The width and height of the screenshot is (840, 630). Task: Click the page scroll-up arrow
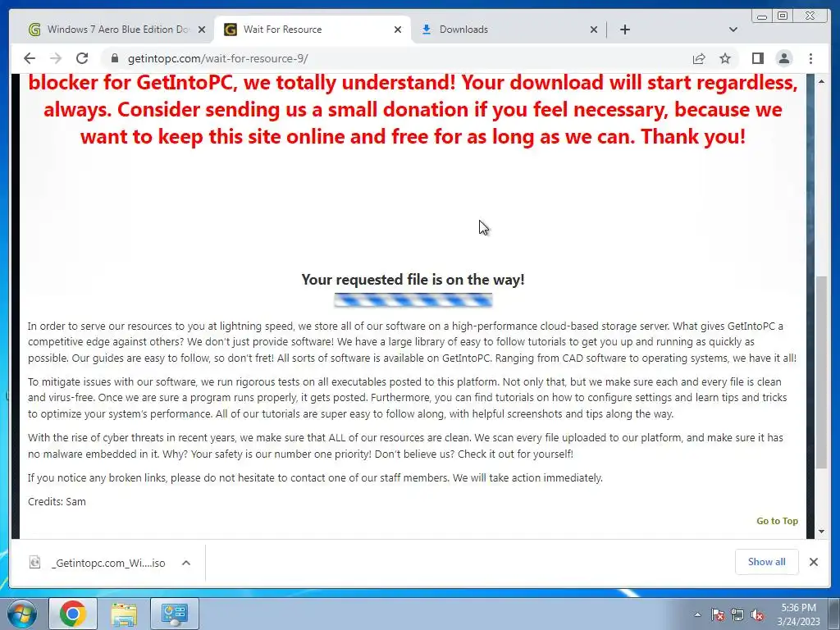click(x=821, y=81)
